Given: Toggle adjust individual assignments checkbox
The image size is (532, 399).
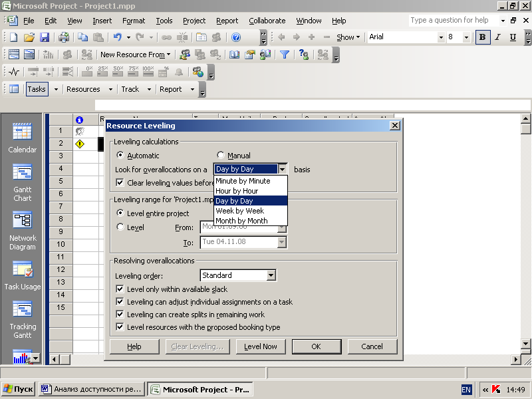Looking at the screenshot, I should [x=120, y=302].
